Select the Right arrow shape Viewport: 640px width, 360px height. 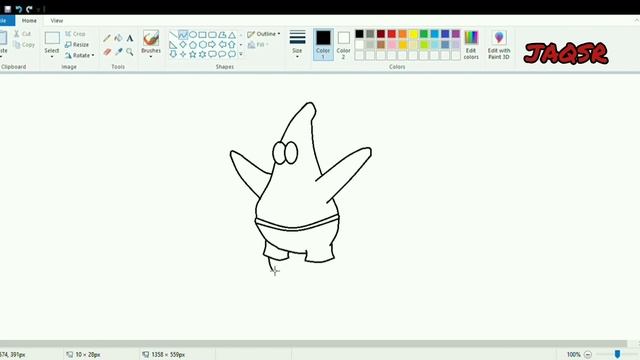point(212,44)
